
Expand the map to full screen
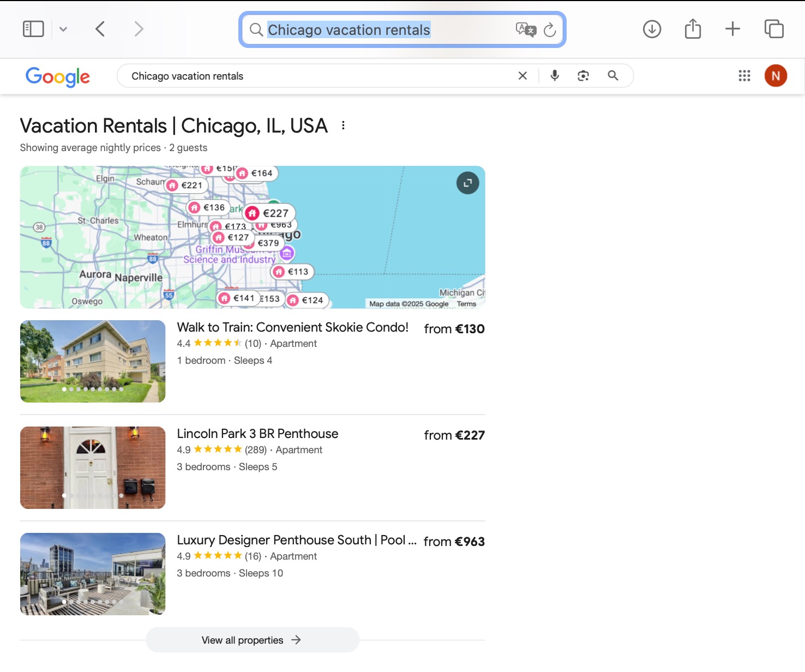click(467, 183)
